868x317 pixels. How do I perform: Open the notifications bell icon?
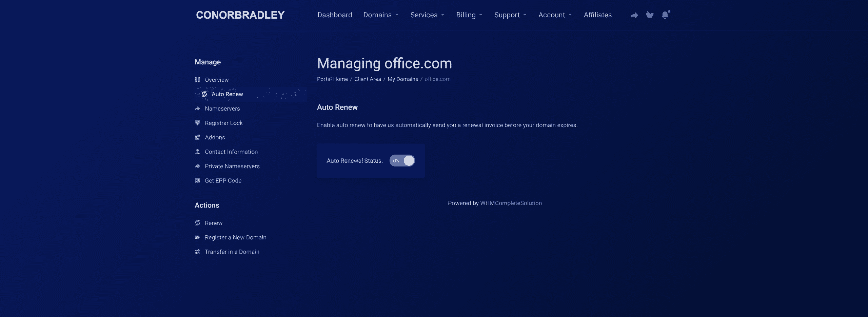pos(665,15)
